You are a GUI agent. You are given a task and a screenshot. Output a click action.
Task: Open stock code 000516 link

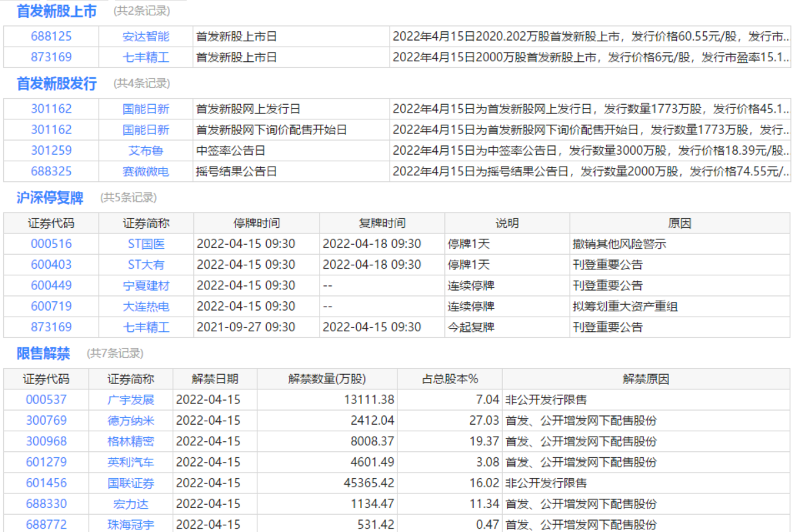(x=51, y=244)
